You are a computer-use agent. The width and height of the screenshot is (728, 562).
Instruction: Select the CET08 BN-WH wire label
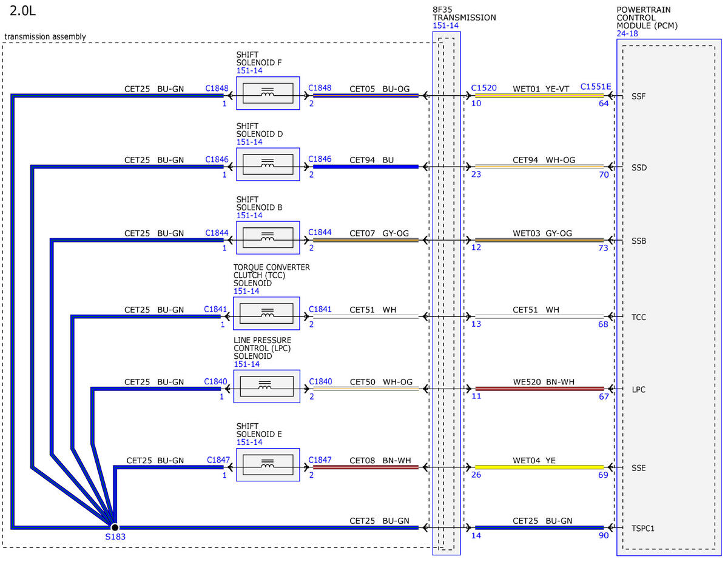coord(380,461)
